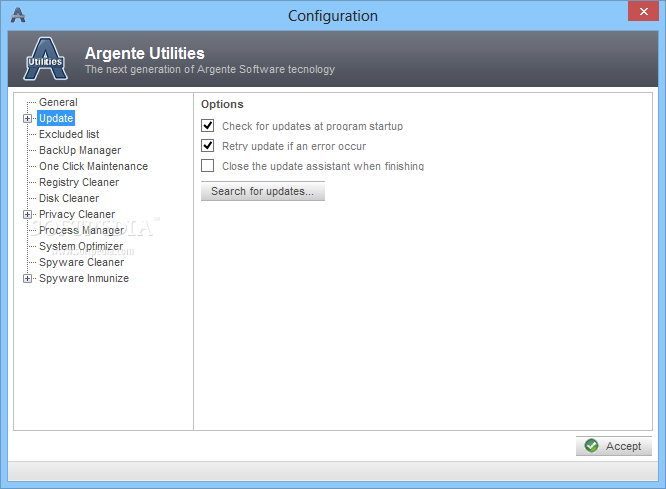Click the Search for updates button
Screen dimensions: 666x489
click(x=262, y=191)
